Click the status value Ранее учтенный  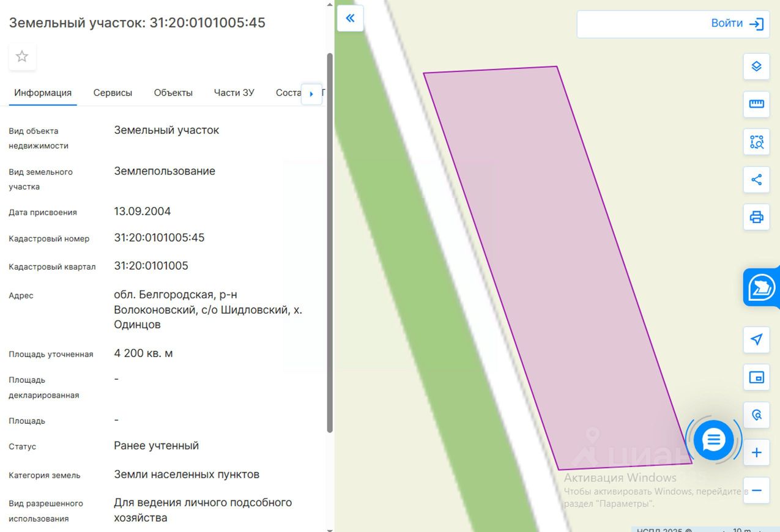coord(157,446)
